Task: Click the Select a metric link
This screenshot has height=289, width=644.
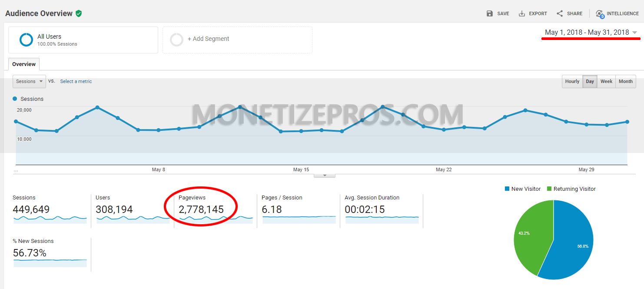Action: click(76, 81)
